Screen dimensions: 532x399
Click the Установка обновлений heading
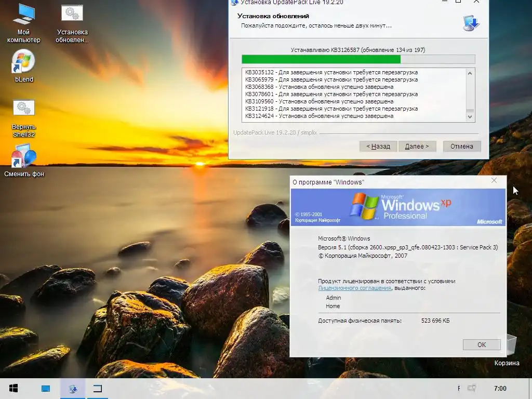coord(273,16)
